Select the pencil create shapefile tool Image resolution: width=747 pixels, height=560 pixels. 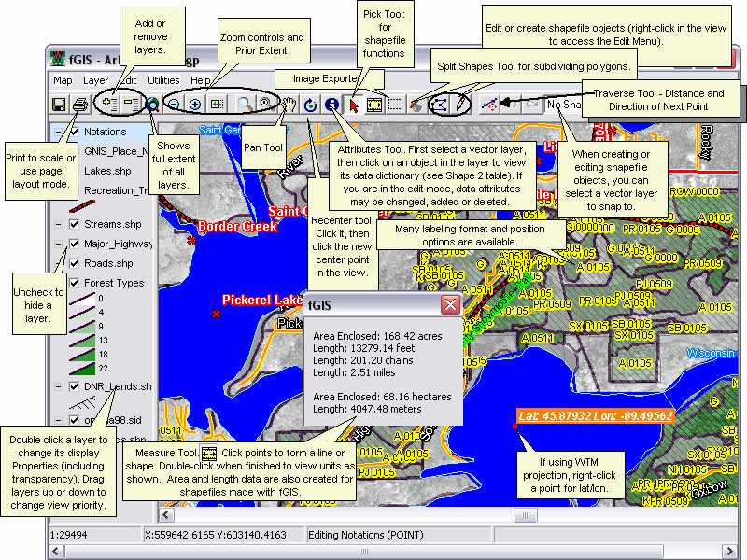pyautogui.click(x=460, y=105)
